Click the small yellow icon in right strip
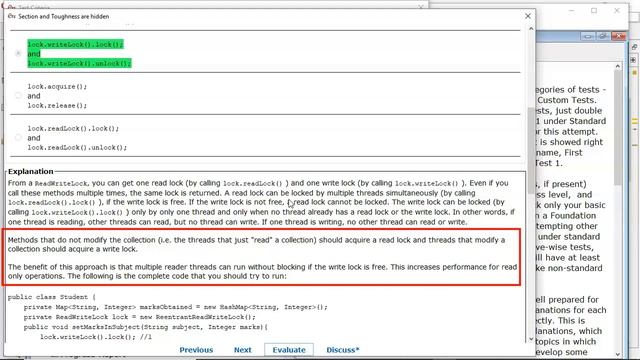 click(x=635, y=73)
